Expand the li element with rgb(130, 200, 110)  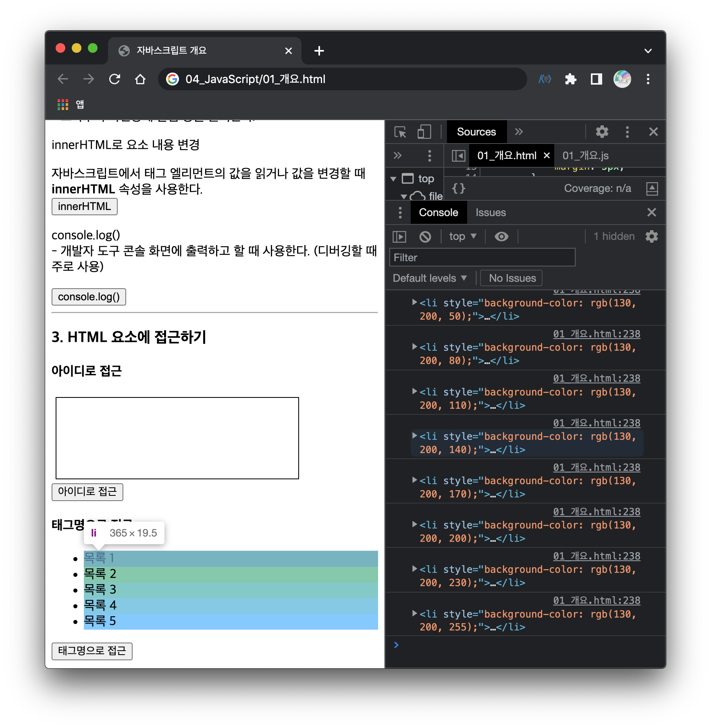[414, 391]
